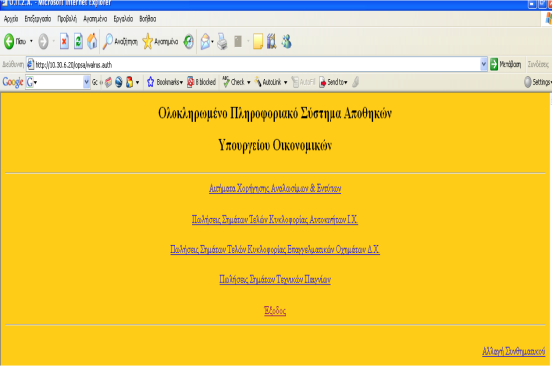Click the Mail envelope icon

[205, 42]
